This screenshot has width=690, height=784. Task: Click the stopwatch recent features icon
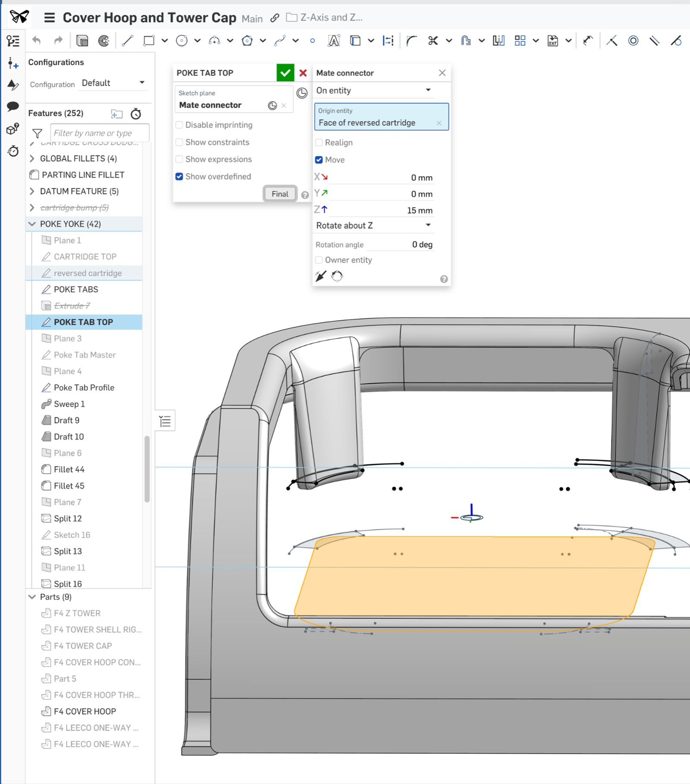(136, 114)
